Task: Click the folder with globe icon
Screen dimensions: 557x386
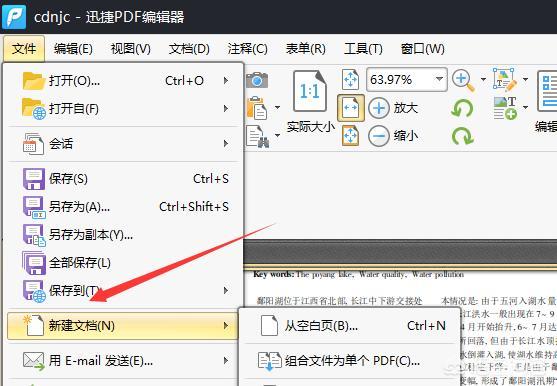Action: click(x=34, y=109)
